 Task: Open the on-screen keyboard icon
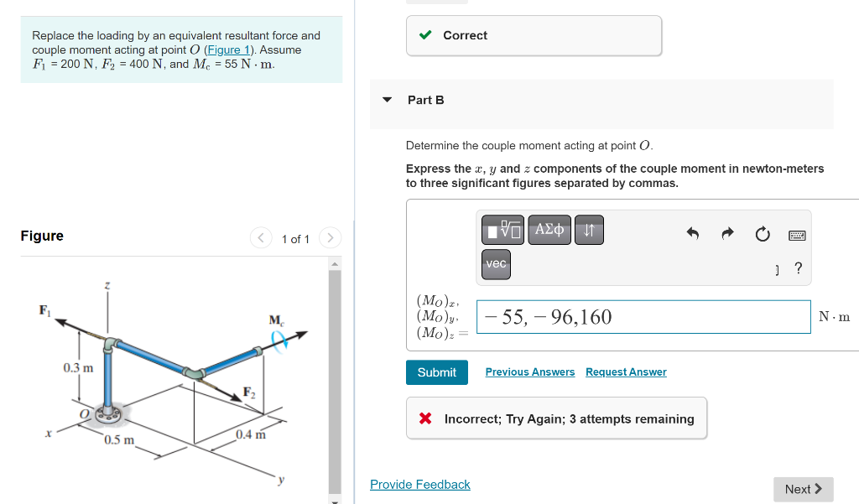click(x=795, y=234)
